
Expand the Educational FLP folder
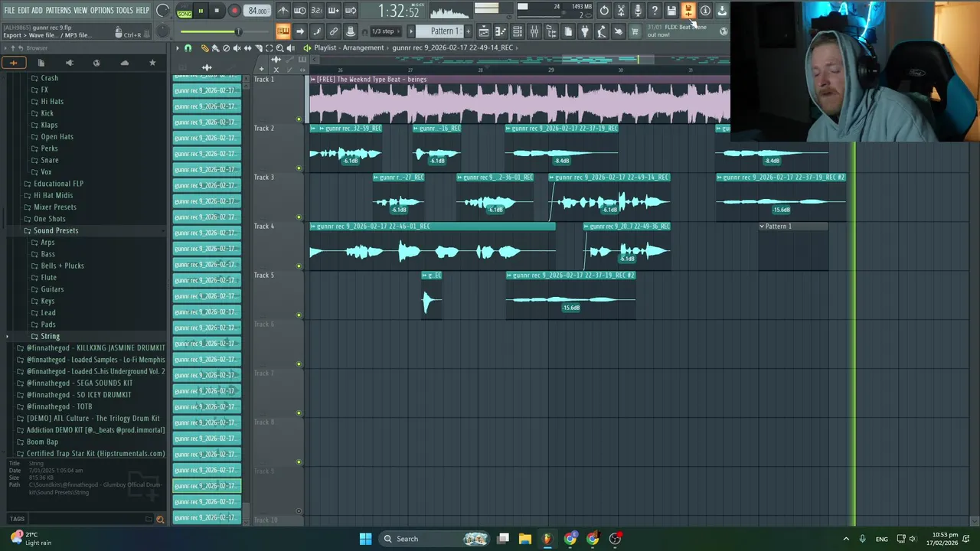tap(58, 184)
